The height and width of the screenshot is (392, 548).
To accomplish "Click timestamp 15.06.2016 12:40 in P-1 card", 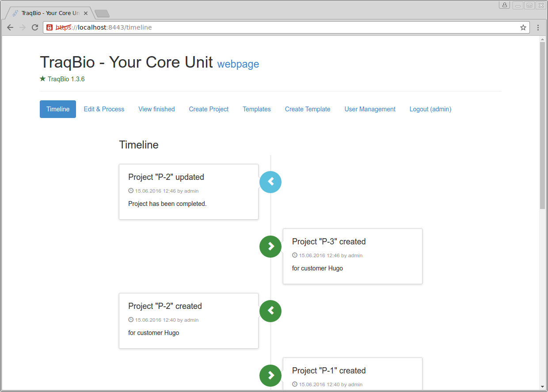I will [320, 384].
